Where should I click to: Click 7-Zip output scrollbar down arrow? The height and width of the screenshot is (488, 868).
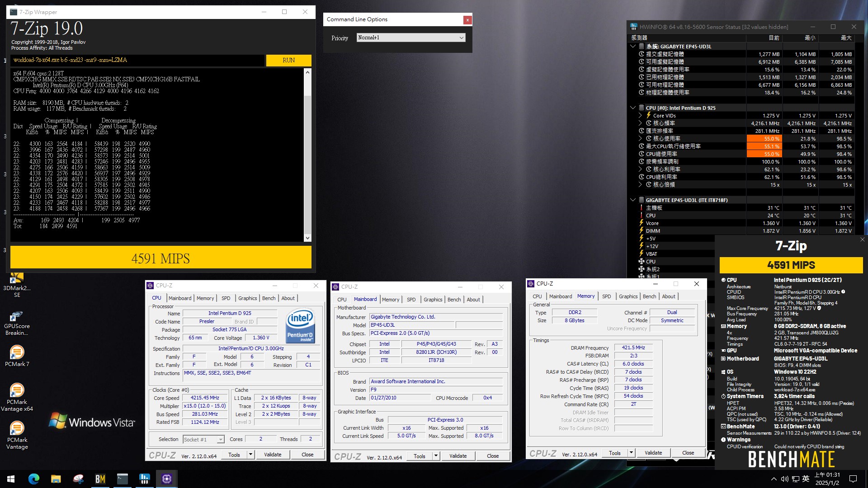pos(307,238)
